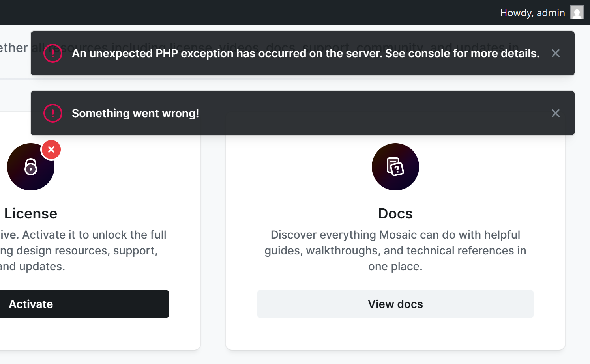The width and height of the screenshot is (590, 364).
Task: Open the "Howdy, admin" account menu
Action: 532,13
